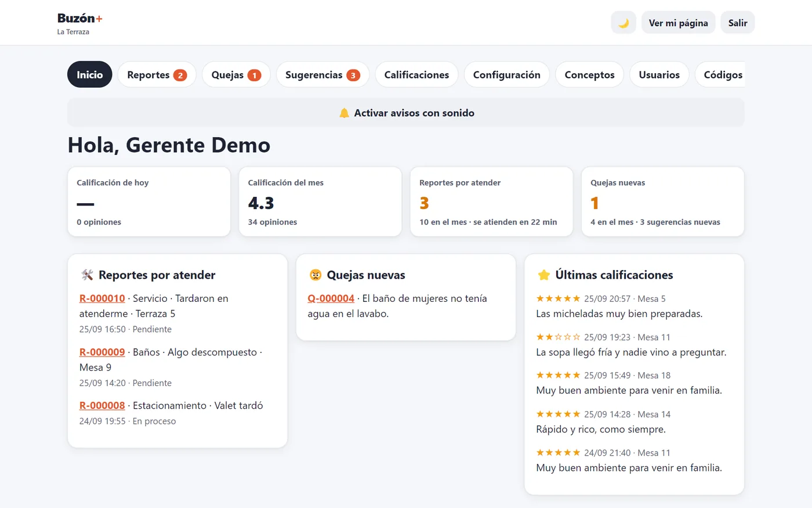Switch to the Reportes tab

(157, 74)
